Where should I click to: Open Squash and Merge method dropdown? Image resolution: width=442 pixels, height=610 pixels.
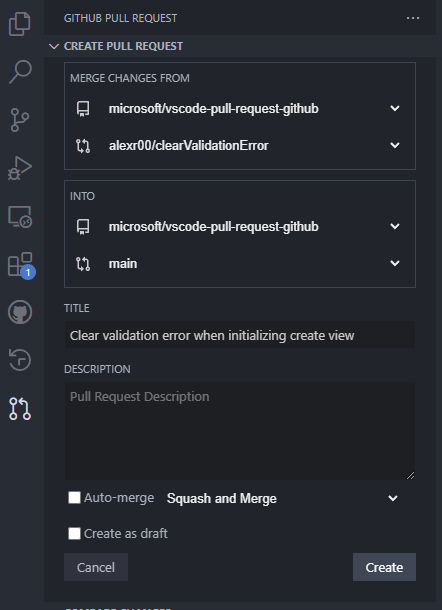tap(284, 498)
